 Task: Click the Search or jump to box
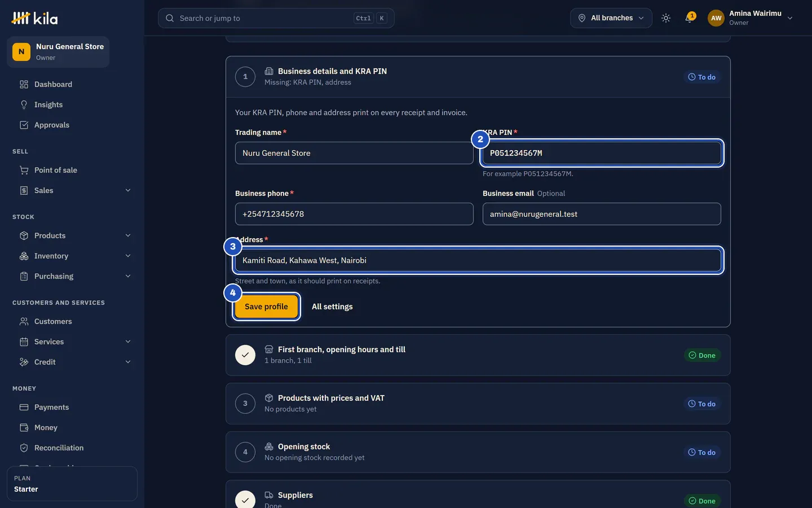pyautogui.click(x=276, y=18)
